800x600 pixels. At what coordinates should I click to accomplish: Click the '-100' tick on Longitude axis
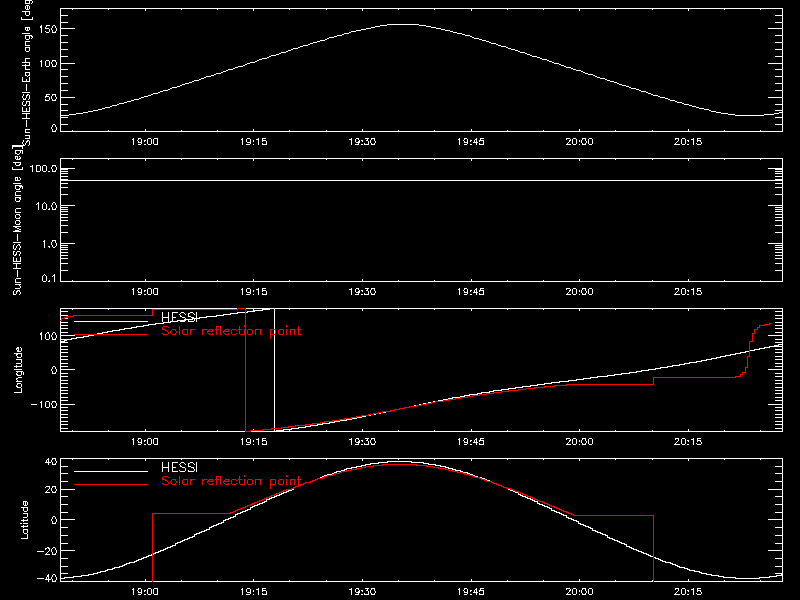click(x=44, y=404)
